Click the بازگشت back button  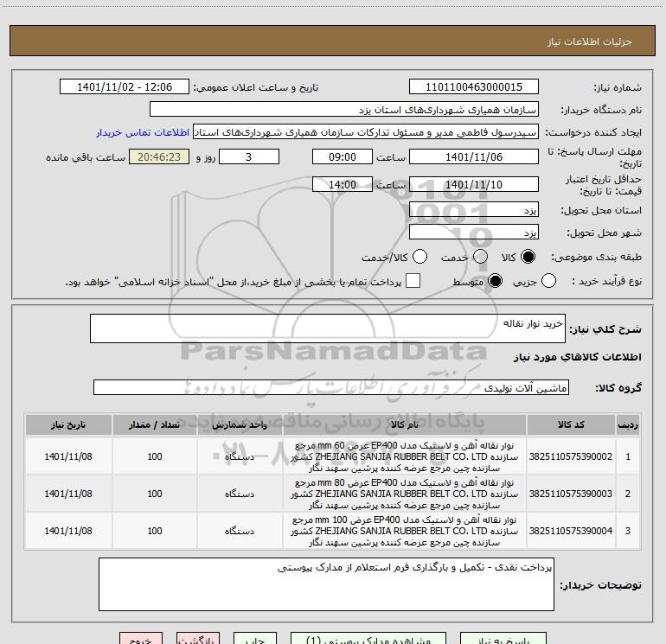click(x=198, y=638)
